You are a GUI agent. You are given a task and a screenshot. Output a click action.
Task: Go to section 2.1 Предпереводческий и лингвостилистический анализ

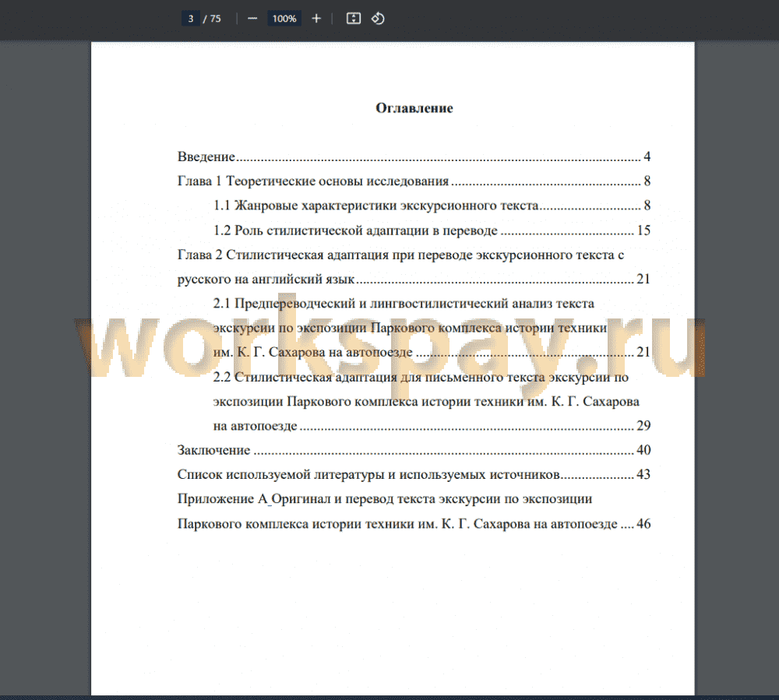point(432,328)
